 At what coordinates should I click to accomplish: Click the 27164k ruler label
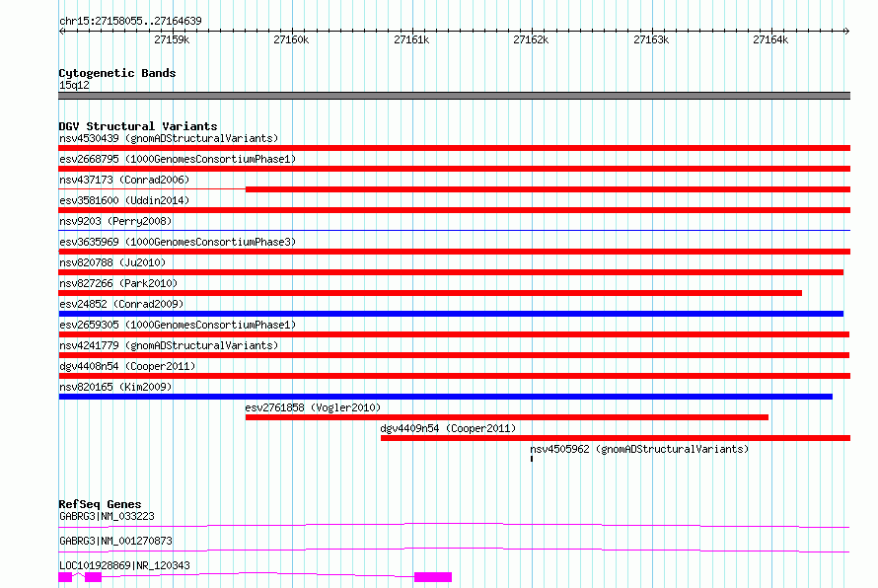coord(770,39)
